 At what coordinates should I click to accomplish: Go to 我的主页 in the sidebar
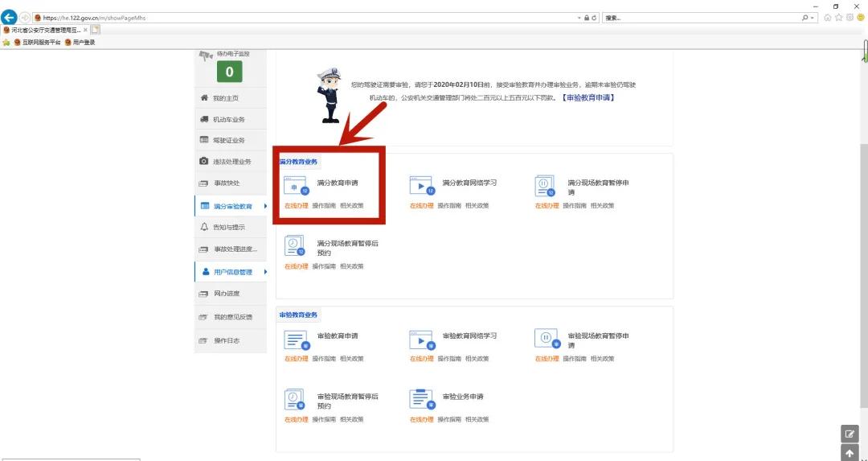[225, 98]
